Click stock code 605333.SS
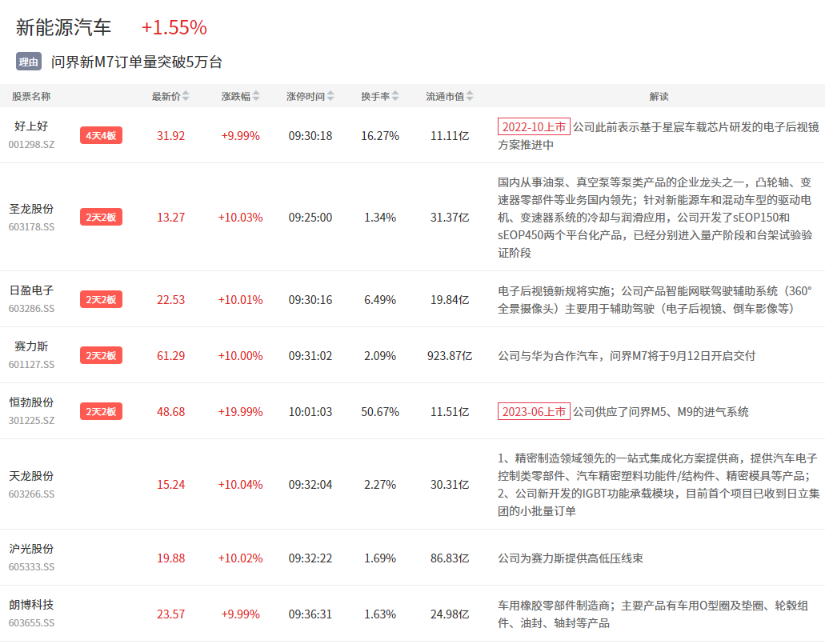The width and height of the screenshot is (825, 644). tap(31, 567)
